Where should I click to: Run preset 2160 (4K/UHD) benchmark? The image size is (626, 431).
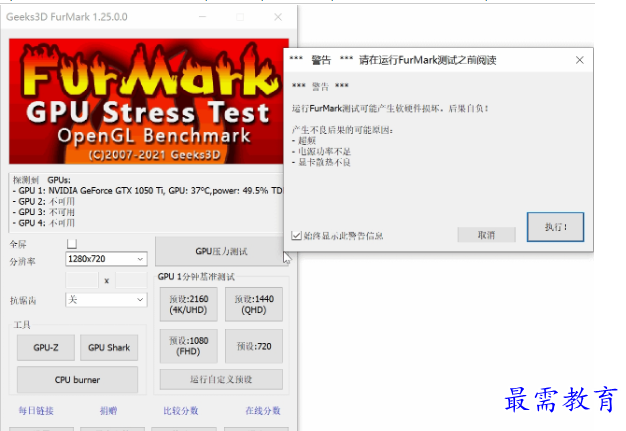tap(188, 304)
